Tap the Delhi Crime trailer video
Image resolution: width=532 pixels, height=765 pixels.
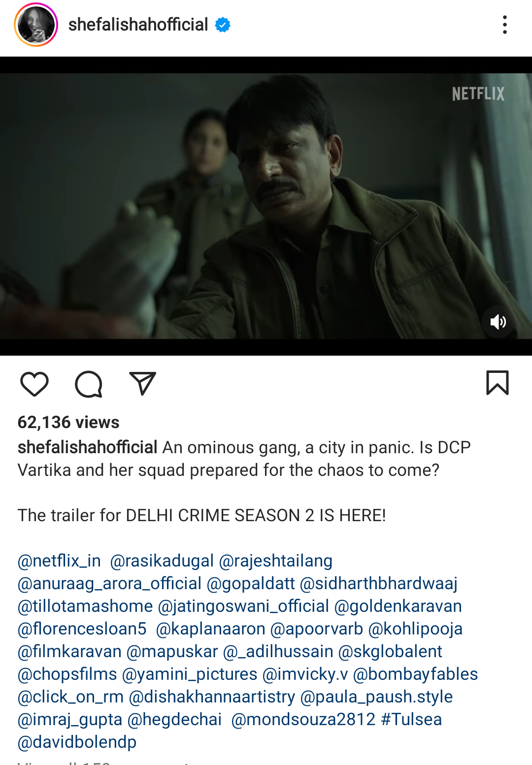point(266,206)
